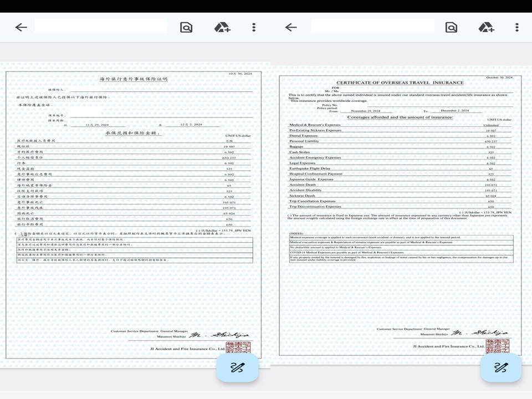532x399 pixels.
Task: Click the 'Unlimited' value in the English certificate
Action: (x=490, y=125)
